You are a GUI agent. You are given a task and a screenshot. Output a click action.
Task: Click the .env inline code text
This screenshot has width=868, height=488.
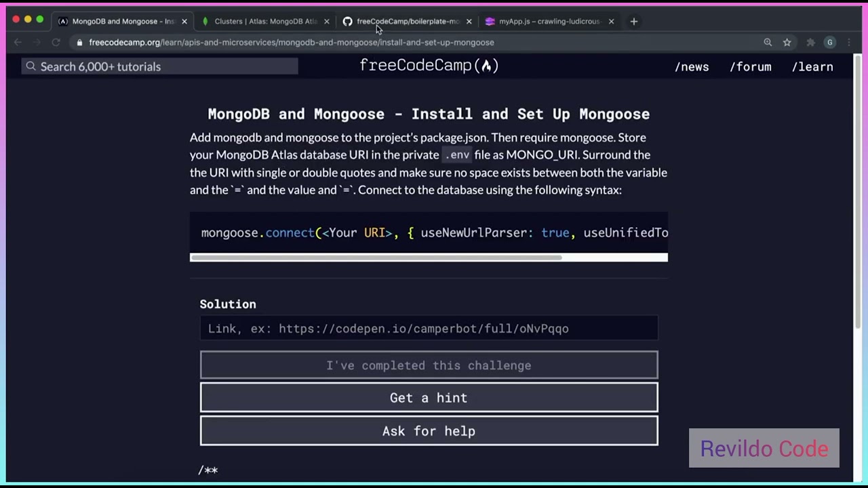[457, 155]
